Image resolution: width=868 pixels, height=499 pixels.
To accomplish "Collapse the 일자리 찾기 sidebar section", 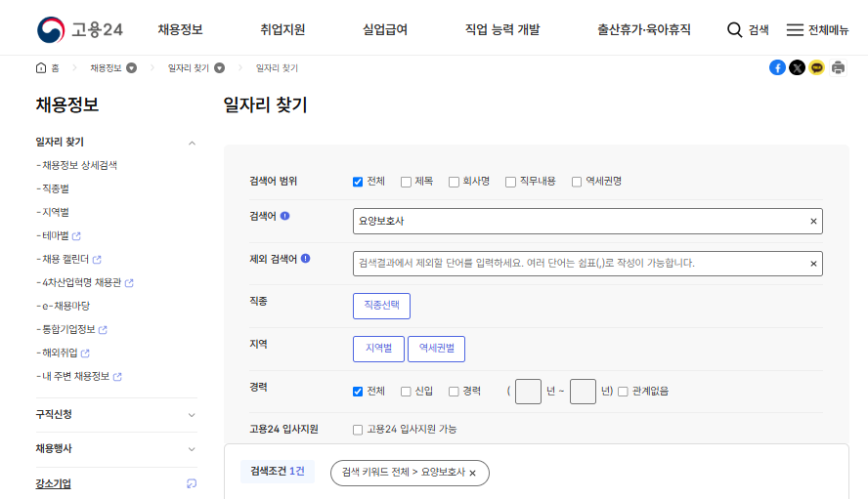I will [x=192, y=144].
